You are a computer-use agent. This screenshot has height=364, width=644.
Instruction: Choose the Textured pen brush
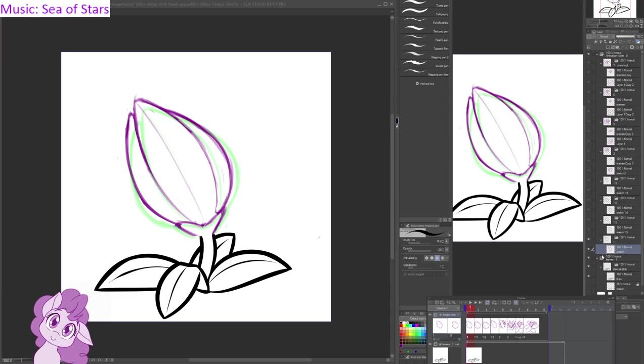tap(425, 31)
